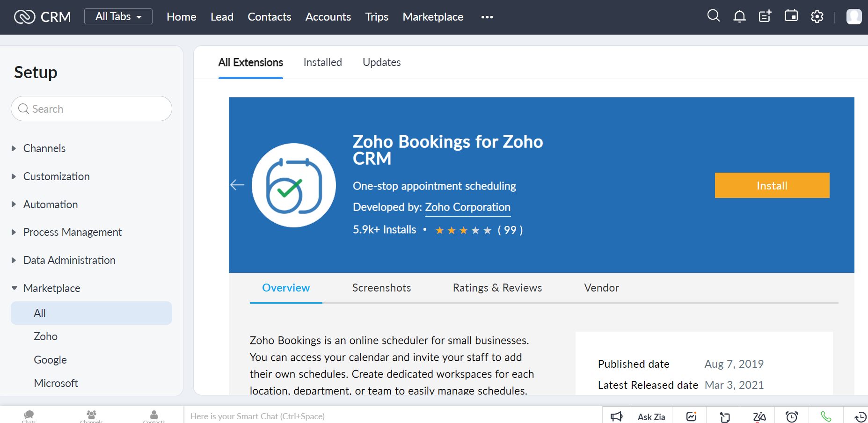
Task: Open the reminders alarm clock icon
Action: (792, 416)
